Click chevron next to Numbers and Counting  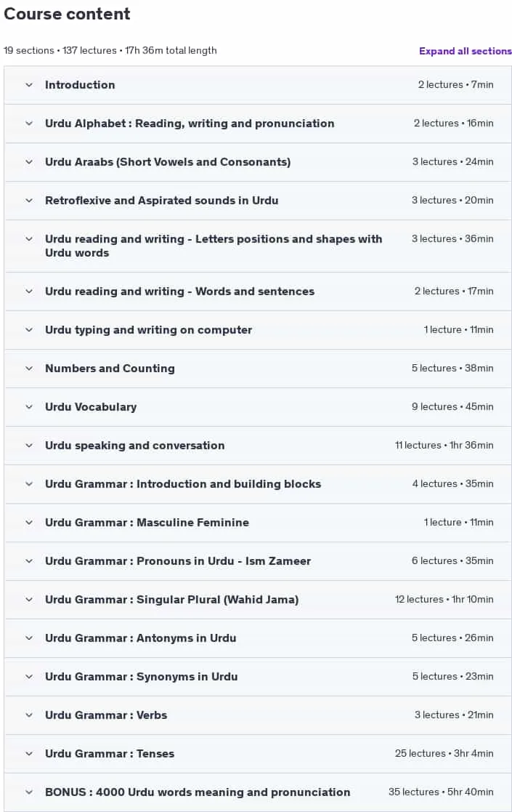[29, 368]
